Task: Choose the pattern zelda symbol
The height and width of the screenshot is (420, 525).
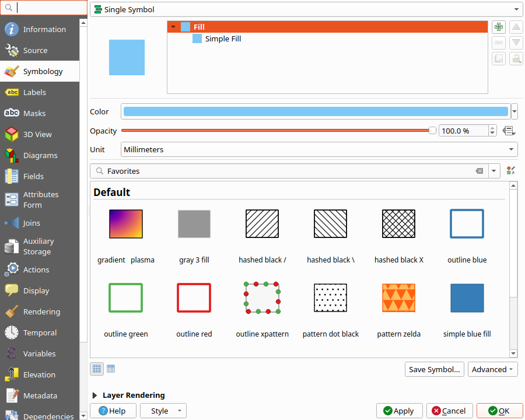Action: tap(399, 310)
